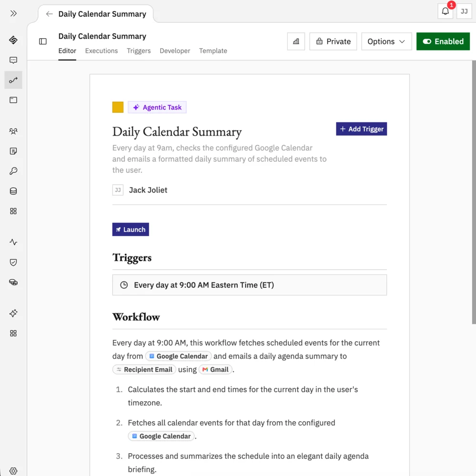Open the activity pulse icon in sidebar

coord(13,242)
